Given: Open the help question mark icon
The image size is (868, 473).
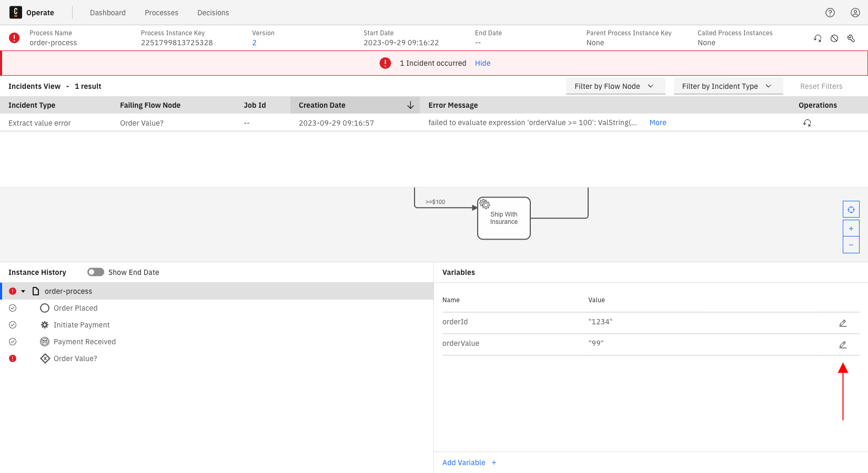Looking at the screenshot, I should tap(830, 13).
